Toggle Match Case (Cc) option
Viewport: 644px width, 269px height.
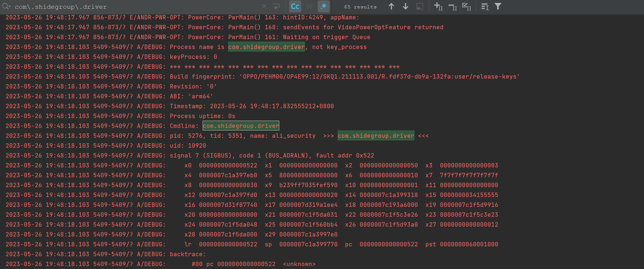tap(295, 7)
